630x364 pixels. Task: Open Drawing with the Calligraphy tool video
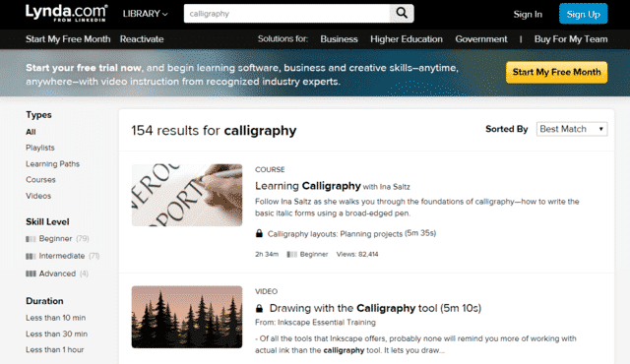coord(375,308)
